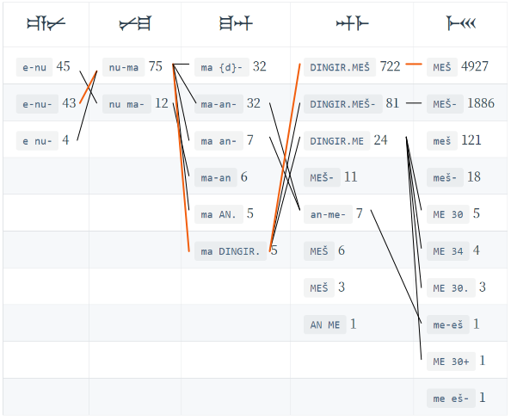Click the second cuneiform sign above nu-ma
This screenshot has height=420, width=511.
pos(135,23)
